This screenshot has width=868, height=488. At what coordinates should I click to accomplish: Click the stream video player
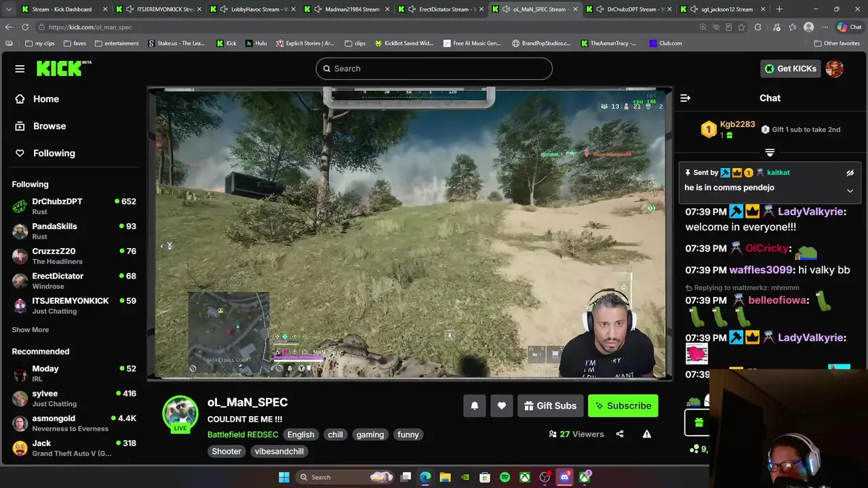[410, 233]
